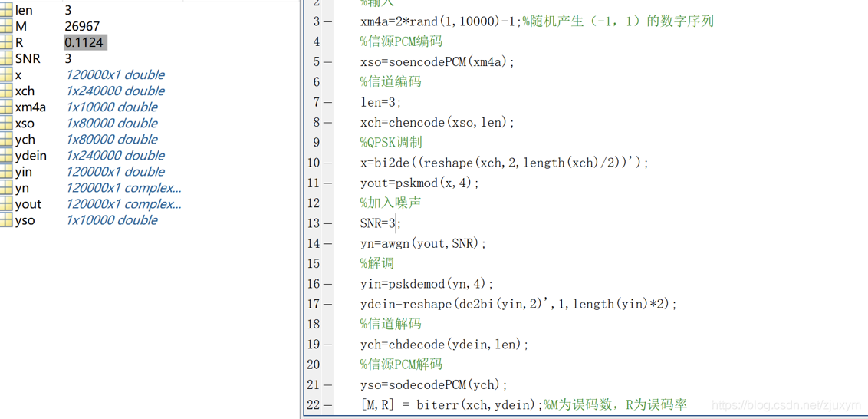The width and height of the screenshot is (868, 419).
Task: Click the yin variable icon
Action: [5, 171]
